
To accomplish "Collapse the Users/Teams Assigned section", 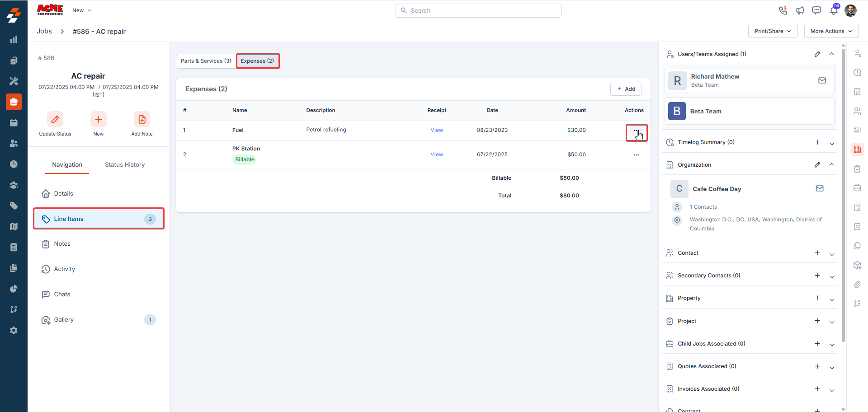I will (832, 54).
